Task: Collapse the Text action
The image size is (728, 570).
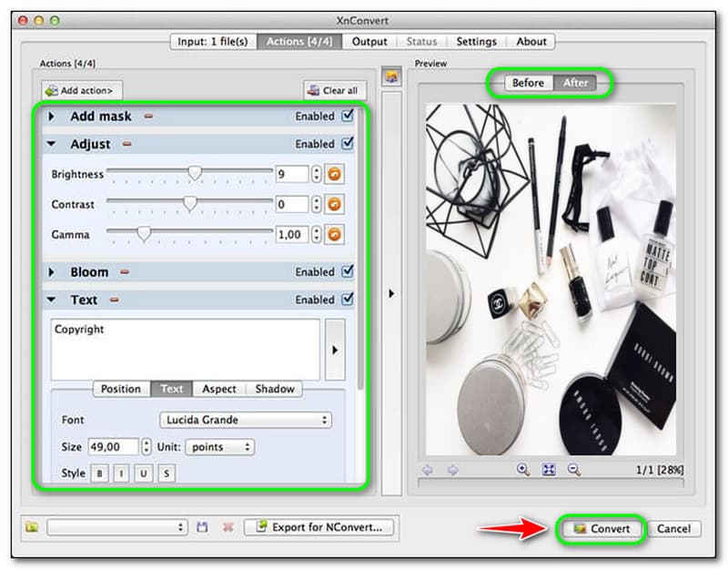Action: pyautogui.click(x=52, y=300)
